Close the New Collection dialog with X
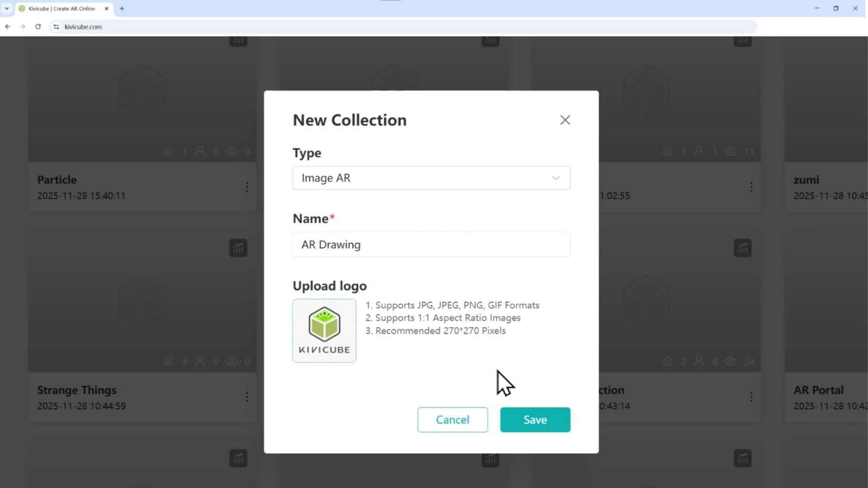The height and width of the screenshot is (488, 868). click(x=565, y=120)
